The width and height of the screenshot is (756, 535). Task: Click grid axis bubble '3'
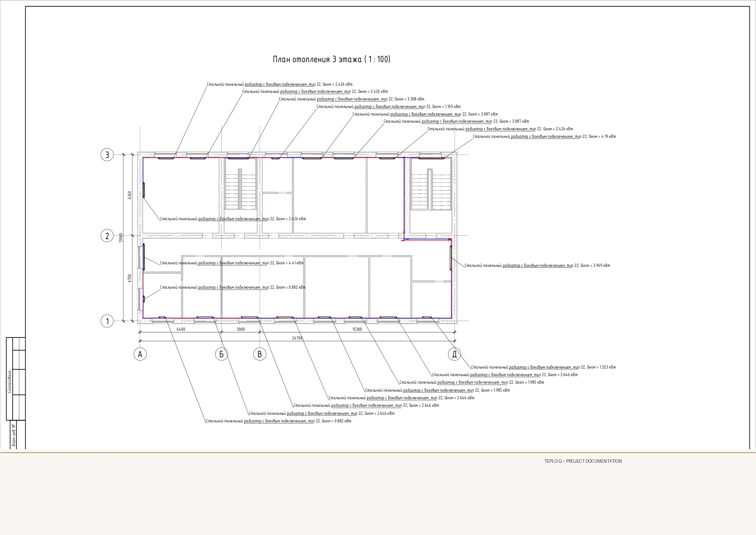point(107,155)
